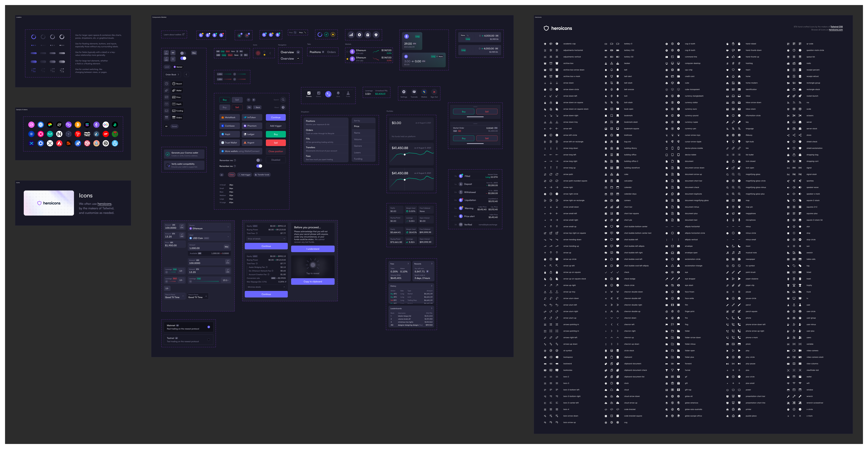Screen dimensions: 868x449
Task: Click the yellow warning triangle status icon
Action: click(x=333, y=34)
